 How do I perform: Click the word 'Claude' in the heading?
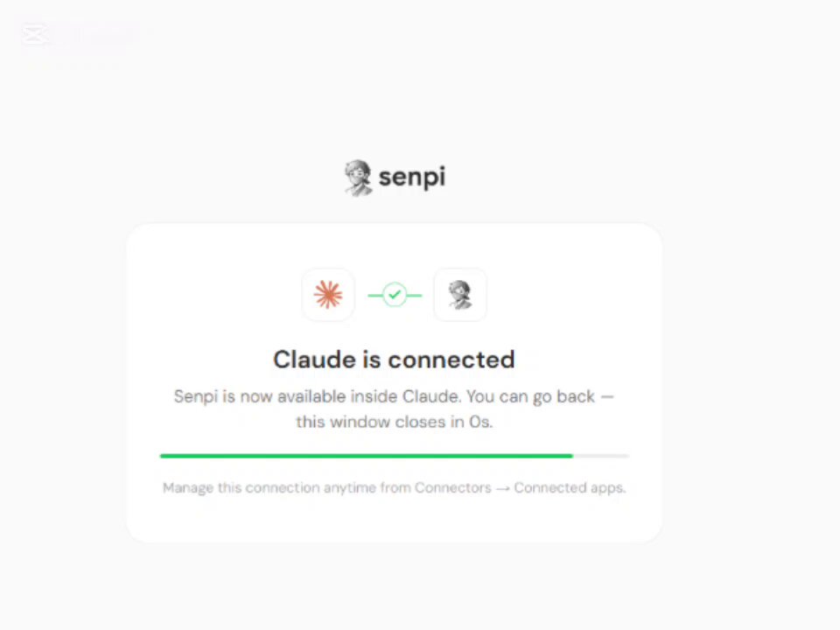pos(314,360)
